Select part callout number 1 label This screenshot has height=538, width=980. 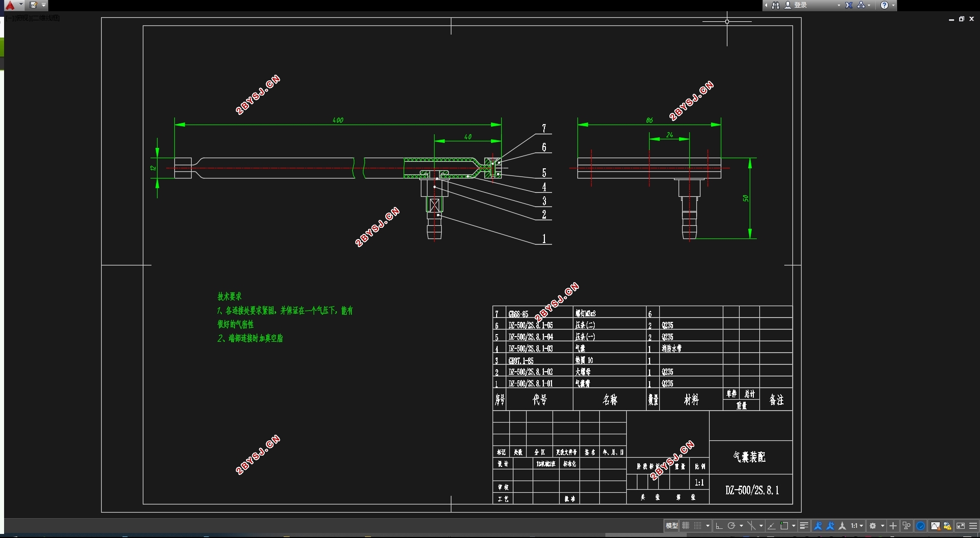coord(544,238)
